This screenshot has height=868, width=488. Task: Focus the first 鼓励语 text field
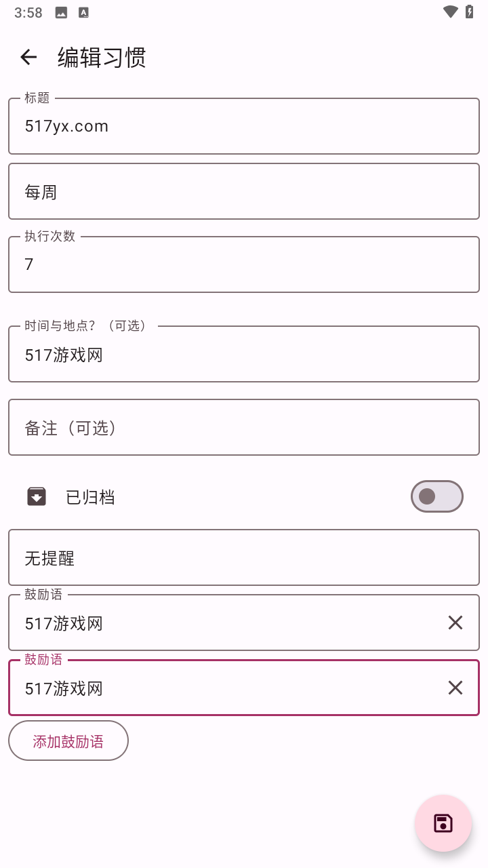[x=224, y=623]
